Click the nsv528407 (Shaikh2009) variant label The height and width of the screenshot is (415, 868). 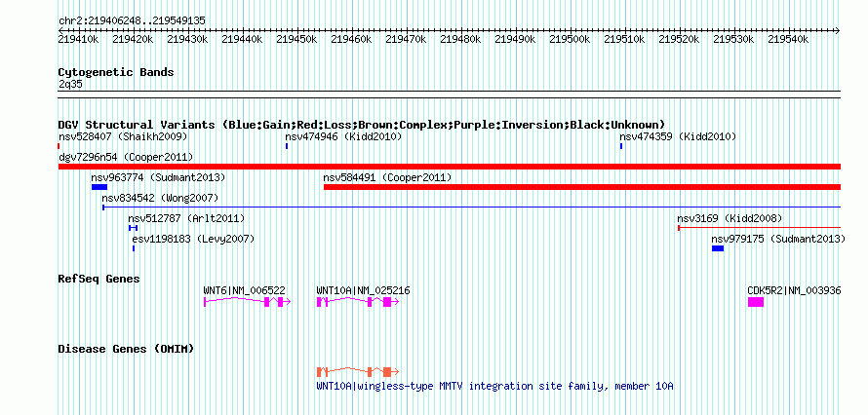(x=123, y=136)
